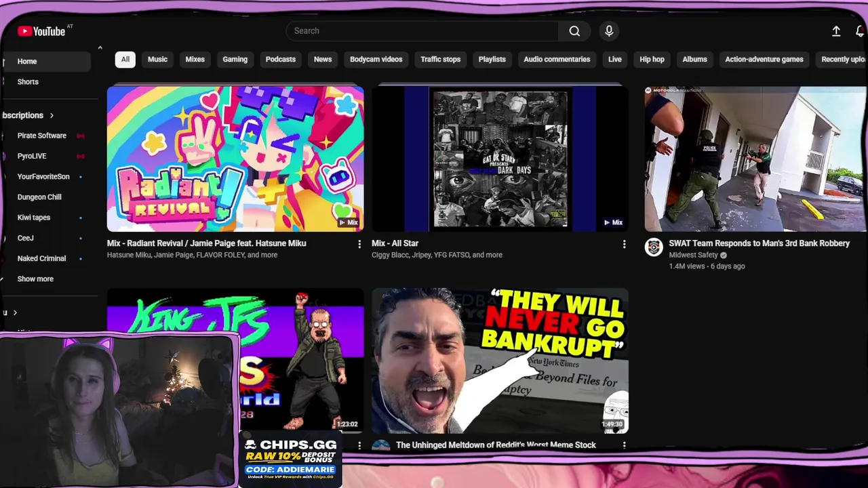Open SWAT Team Responds video title

coord(759,243)
